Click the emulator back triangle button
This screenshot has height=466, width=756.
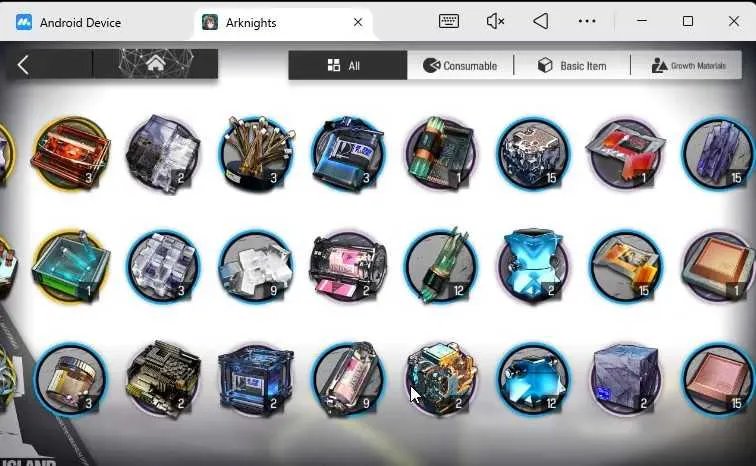541,21
